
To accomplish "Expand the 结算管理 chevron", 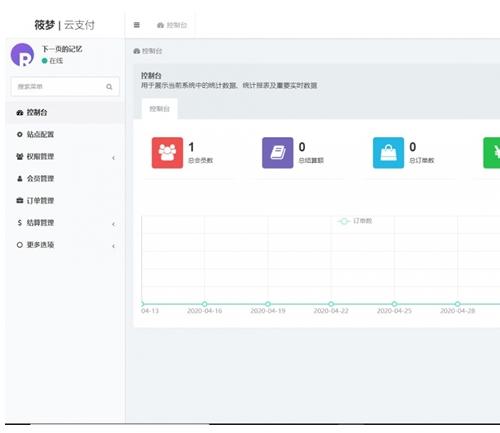I will pyautogui.click(x=114, y=224).
